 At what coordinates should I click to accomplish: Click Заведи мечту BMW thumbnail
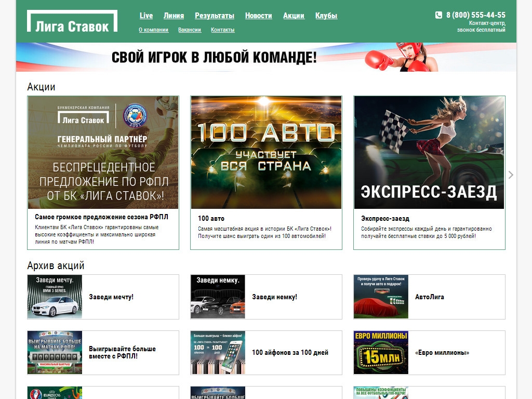click(x=55, y=297)
